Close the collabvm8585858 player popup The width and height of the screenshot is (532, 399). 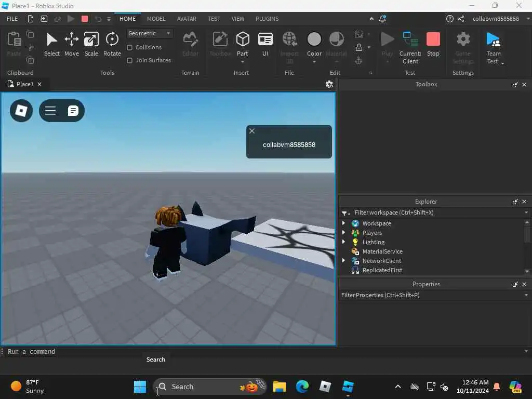point(252,131)
